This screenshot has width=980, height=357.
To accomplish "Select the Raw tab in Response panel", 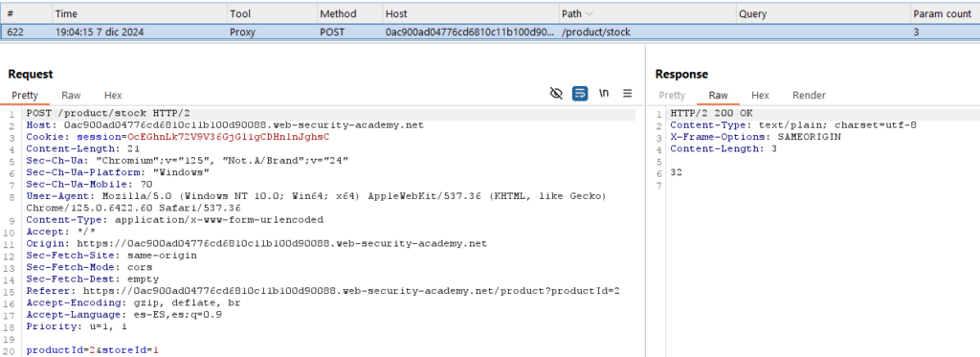I will point(718,96).
